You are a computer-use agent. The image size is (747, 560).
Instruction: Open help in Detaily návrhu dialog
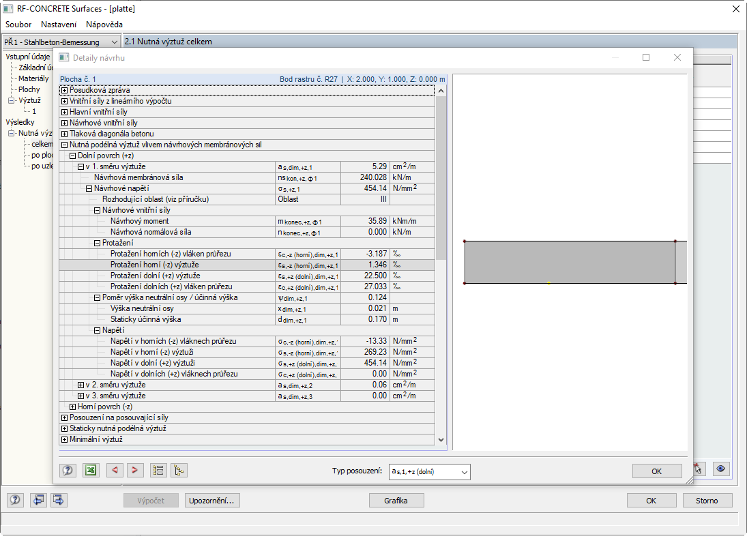tap(68, 471)
